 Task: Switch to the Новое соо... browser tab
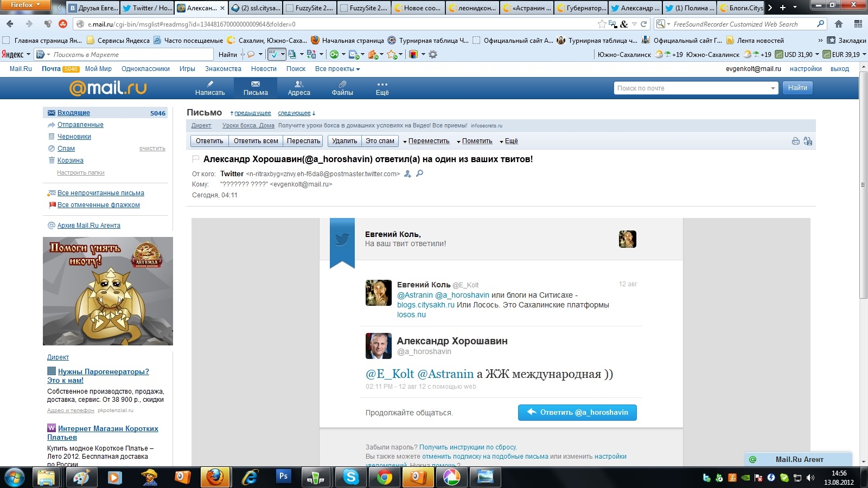click(x=418, y=8)
